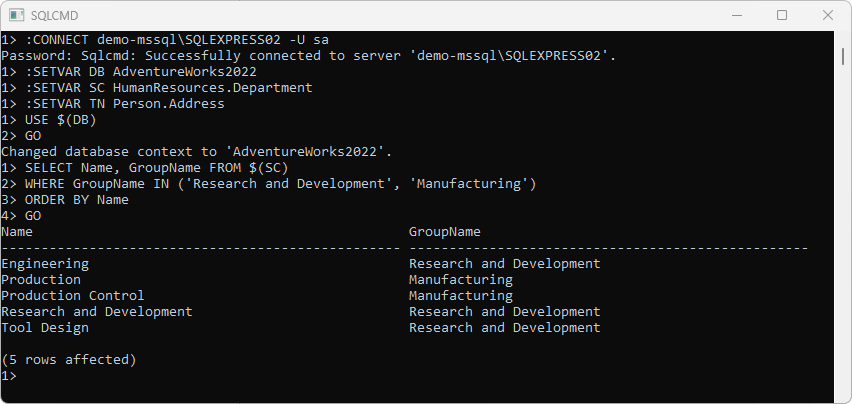This screenshot has height=404, width=852.
Task: Maximize the SQLCMD window
Action: point(782,15)
